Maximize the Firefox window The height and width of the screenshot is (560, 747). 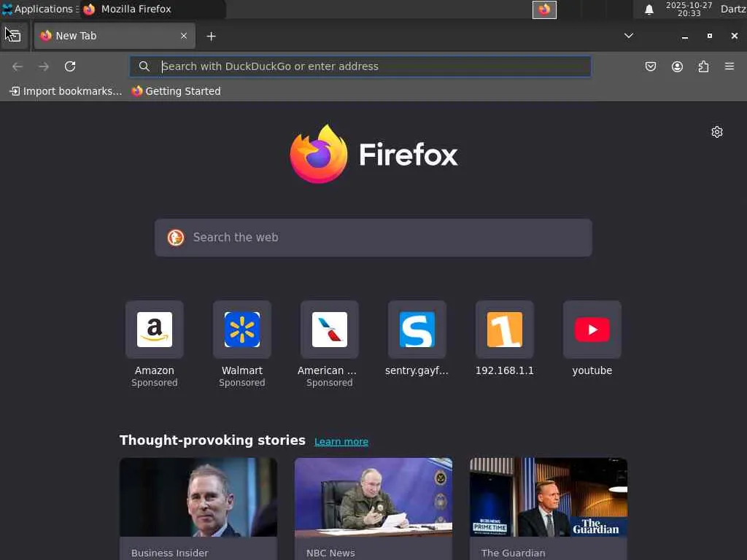point(710,36)
